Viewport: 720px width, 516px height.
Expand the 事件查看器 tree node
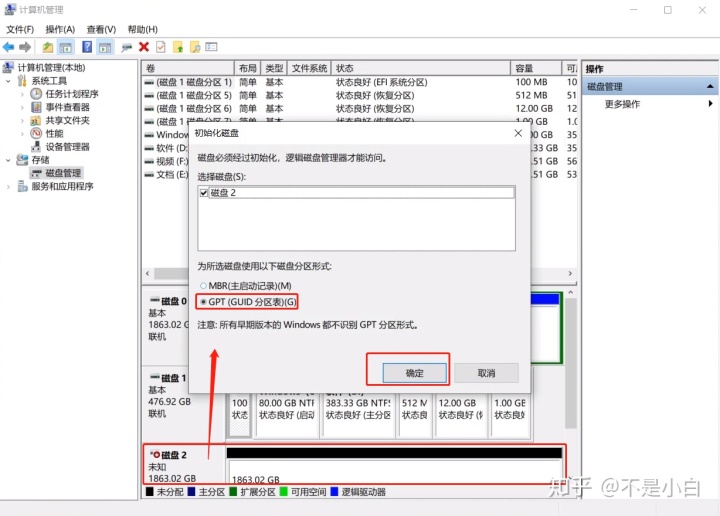(x=22, y=107)
